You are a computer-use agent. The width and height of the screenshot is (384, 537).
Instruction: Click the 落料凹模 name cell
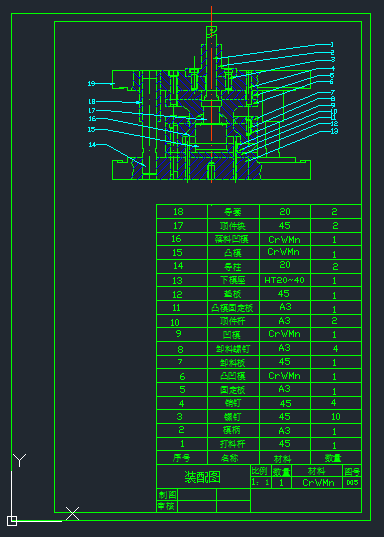(233, 239)
